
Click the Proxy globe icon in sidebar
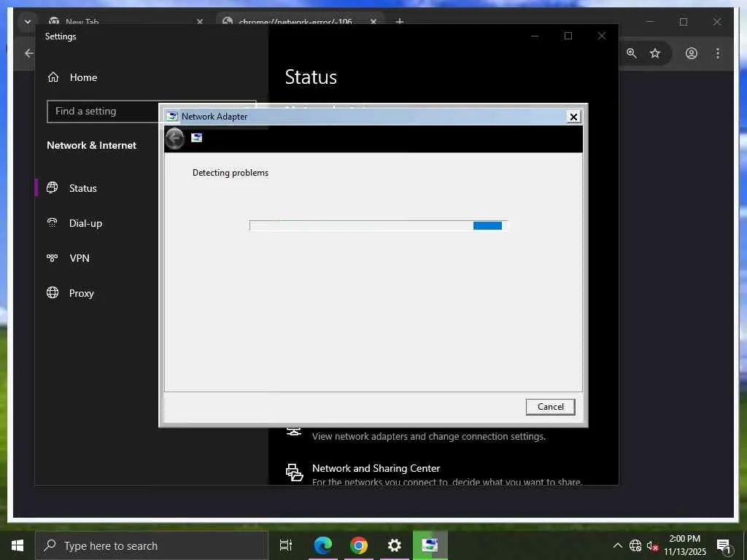pos(53,292)
